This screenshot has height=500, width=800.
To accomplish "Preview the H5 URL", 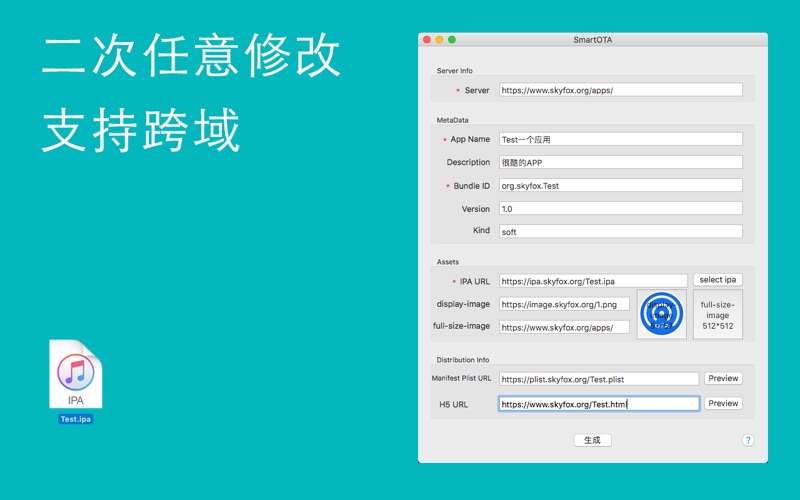I will 723,404.
